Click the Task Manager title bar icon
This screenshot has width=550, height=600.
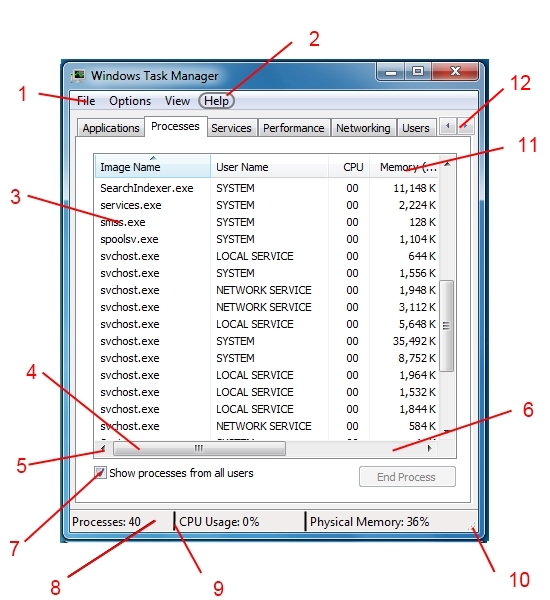(78, 75)
